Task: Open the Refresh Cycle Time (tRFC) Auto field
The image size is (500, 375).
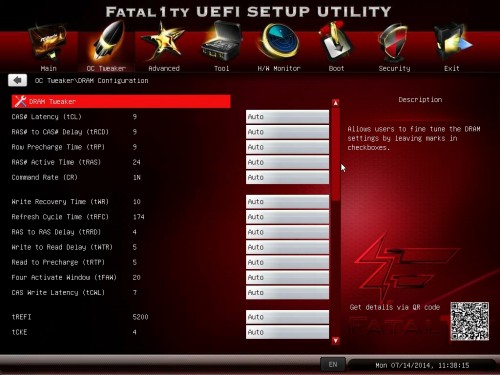Action: coord(287,217)
